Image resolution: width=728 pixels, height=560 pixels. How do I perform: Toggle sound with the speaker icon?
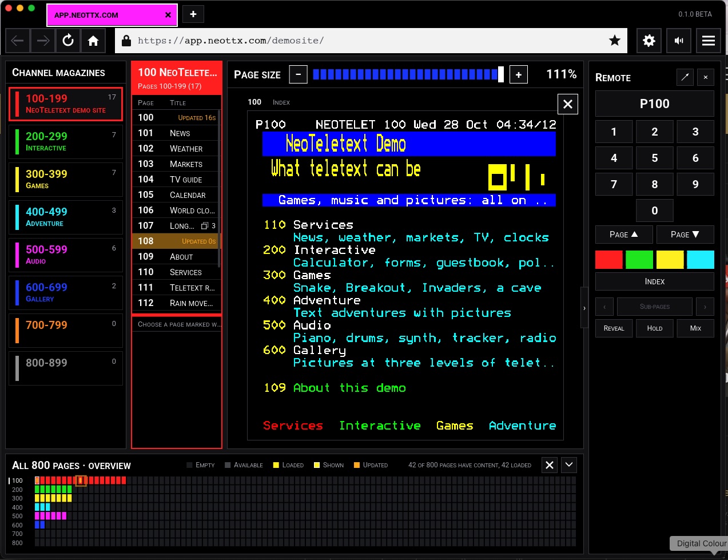679,41
